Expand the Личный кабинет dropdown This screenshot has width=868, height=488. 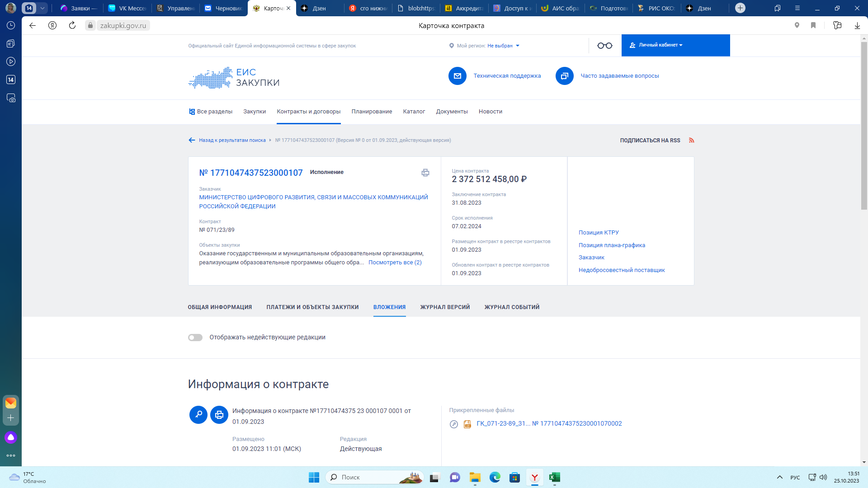click(660, 45)
